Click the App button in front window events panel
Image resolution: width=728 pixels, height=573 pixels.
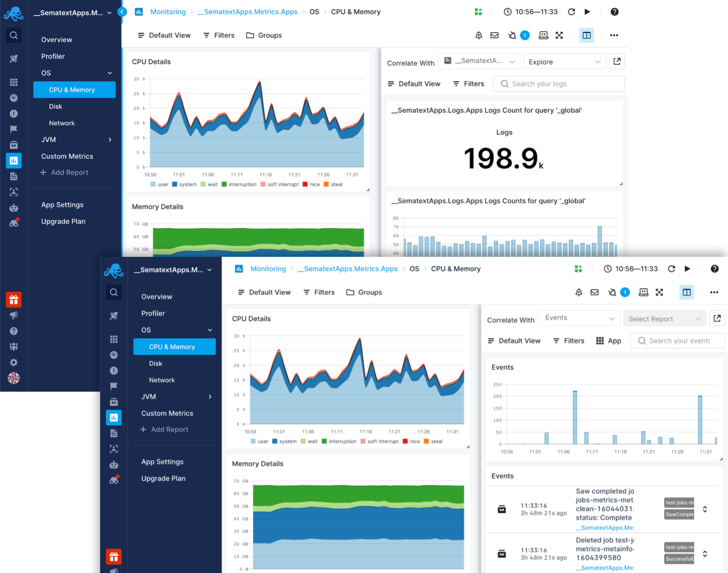608,341
